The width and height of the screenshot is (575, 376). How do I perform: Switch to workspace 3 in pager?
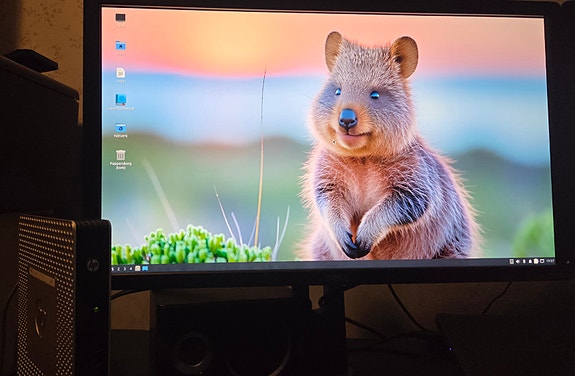125,269
